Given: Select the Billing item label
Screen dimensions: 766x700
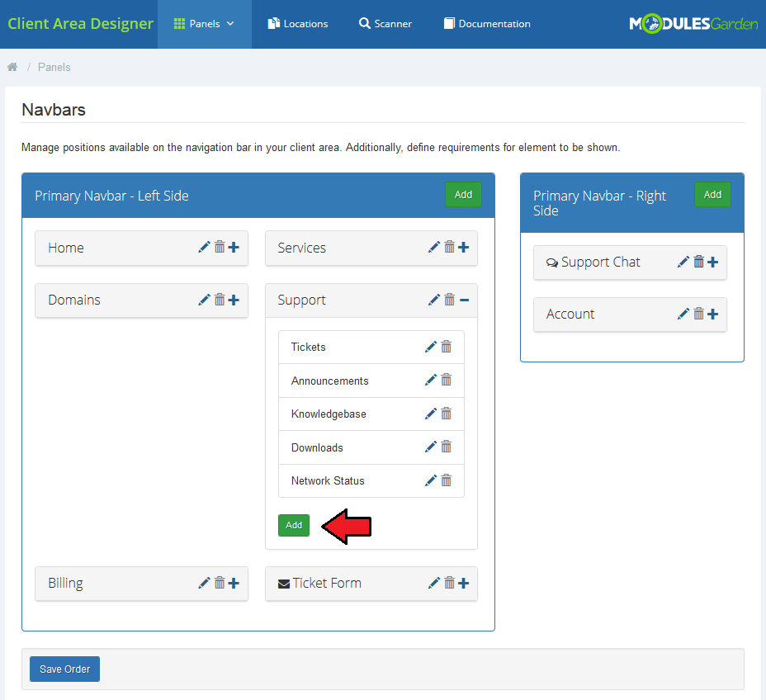Looking at the screenshot, I should point(65,584).
